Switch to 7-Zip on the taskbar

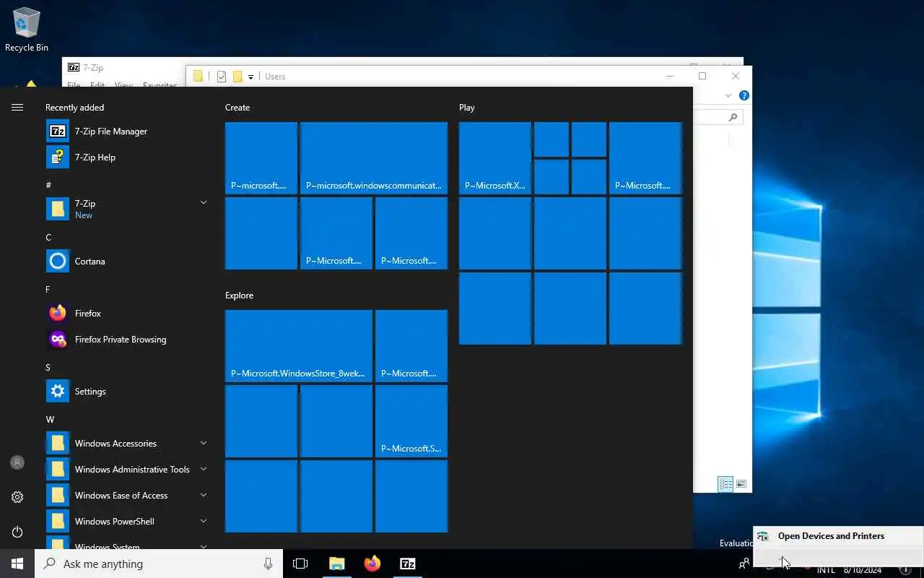pyautogui.click(x=408, y=564)
